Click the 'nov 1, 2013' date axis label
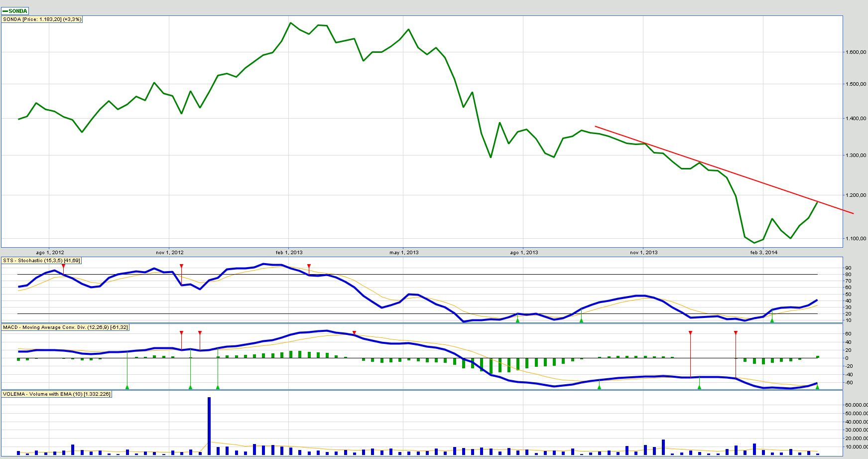The image size is (868, 459). pos(643,253)
